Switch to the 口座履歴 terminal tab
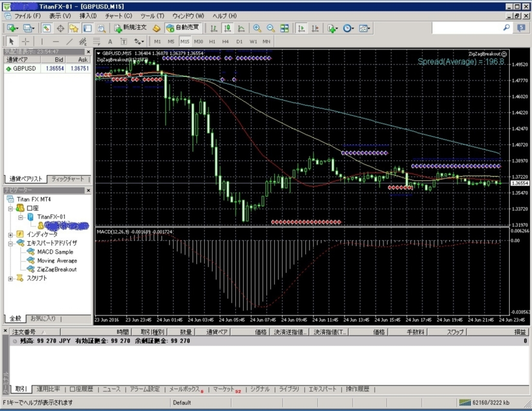 tap(81, 389)
